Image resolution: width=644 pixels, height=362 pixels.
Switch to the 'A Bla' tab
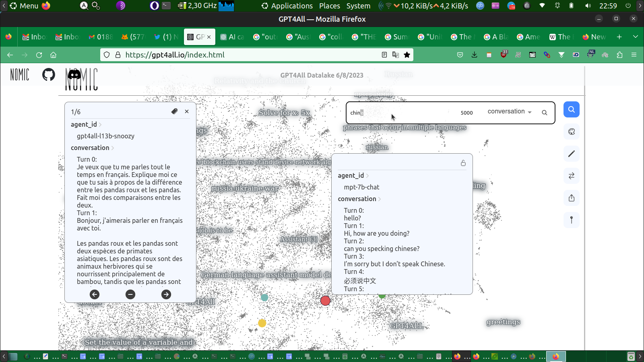[496, 37]
